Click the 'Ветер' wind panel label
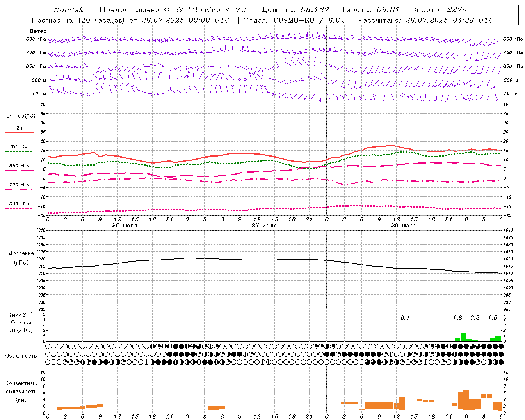 (38, 31)
